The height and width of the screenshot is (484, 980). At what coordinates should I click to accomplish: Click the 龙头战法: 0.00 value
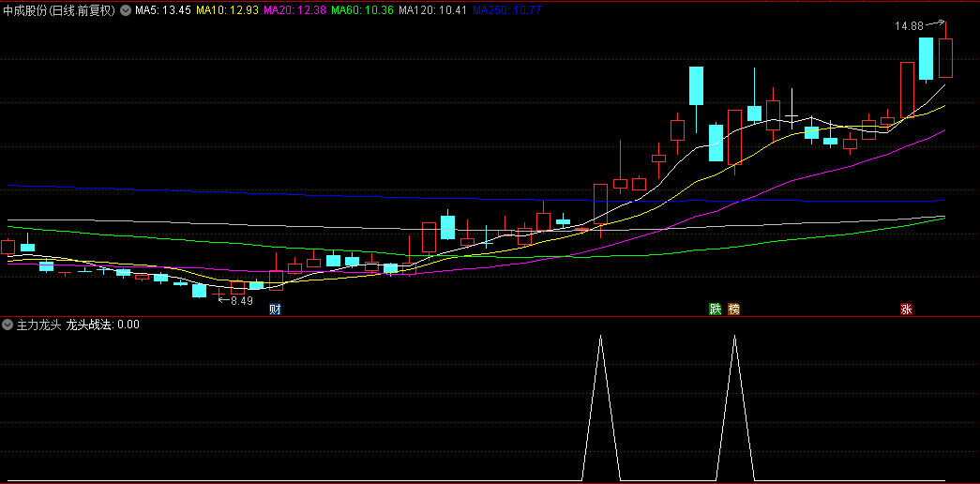tap(103, 325)
